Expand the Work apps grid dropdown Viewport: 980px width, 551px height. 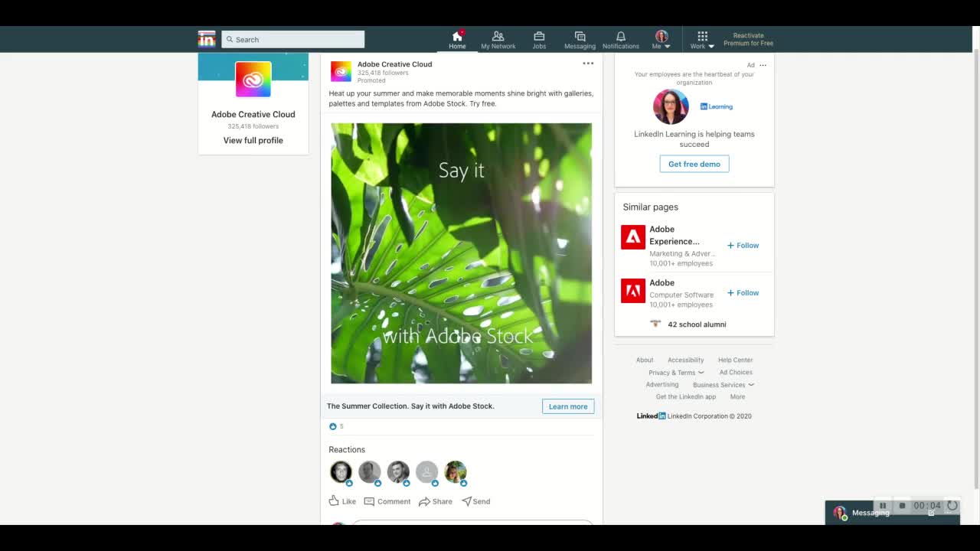702,40
